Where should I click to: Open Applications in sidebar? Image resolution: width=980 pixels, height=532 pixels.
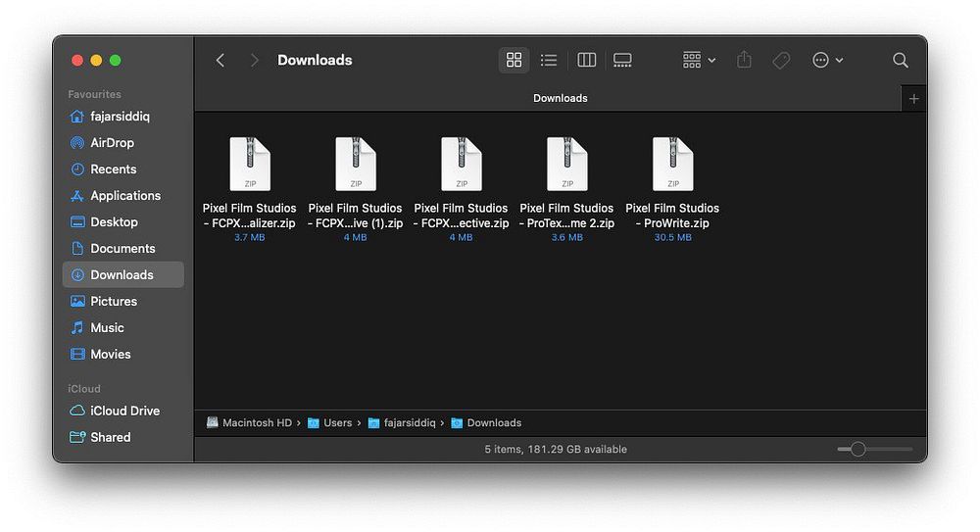(x=123, y=196)
